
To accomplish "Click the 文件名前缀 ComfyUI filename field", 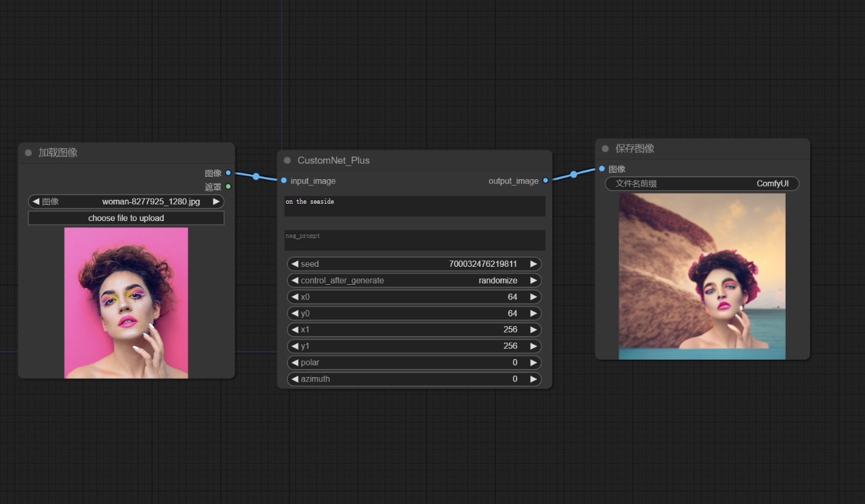I will pyautogui.click(x=702, y=184).
